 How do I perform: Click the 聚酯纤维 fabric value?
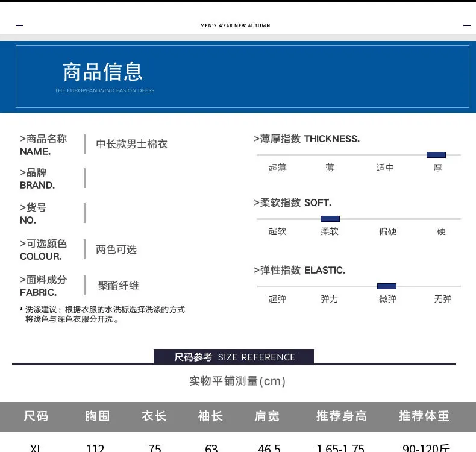pyautogui.click(x=118, y=285)
